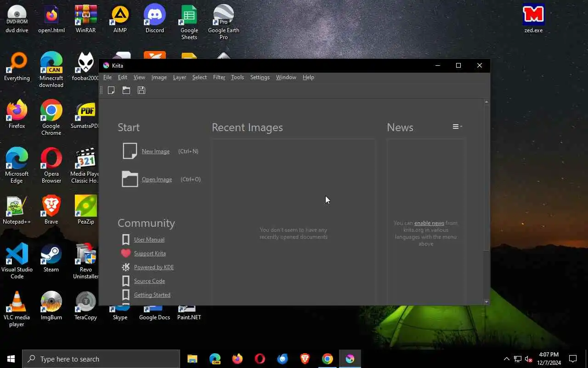Select zed.exe desktop icon
This screenshot has height=368, width=588.
click(533, 19)
